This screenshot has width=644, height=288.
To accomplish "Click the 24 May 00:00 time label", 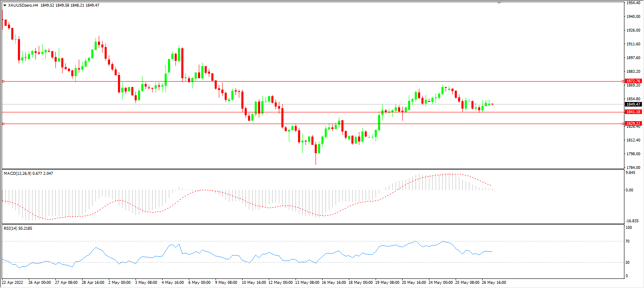I will tap(440, 283).
